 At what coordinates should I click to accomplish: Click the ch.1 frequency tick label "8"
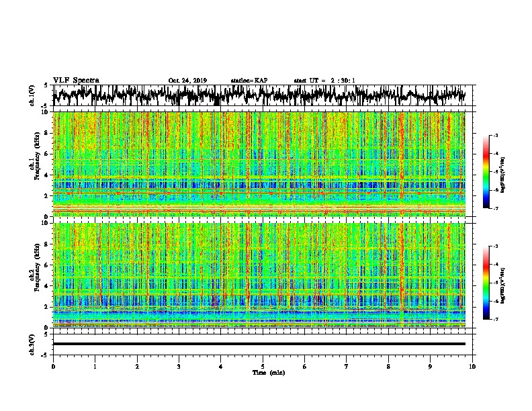(x=48, y=133)
